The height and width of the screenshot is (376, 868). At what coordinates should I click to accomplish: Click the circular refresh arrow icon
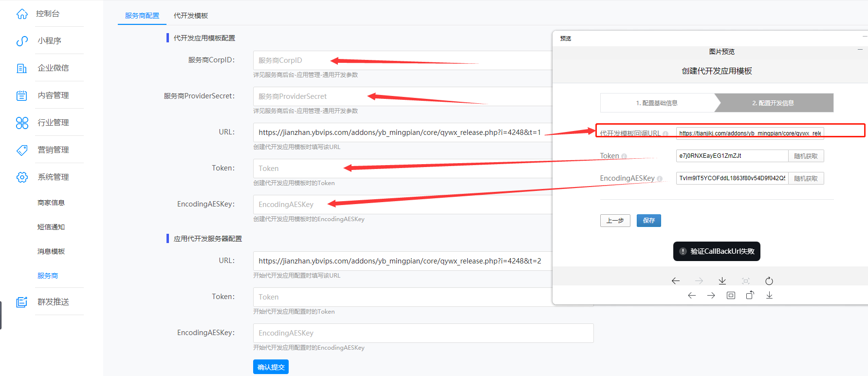tap(769, 281)
